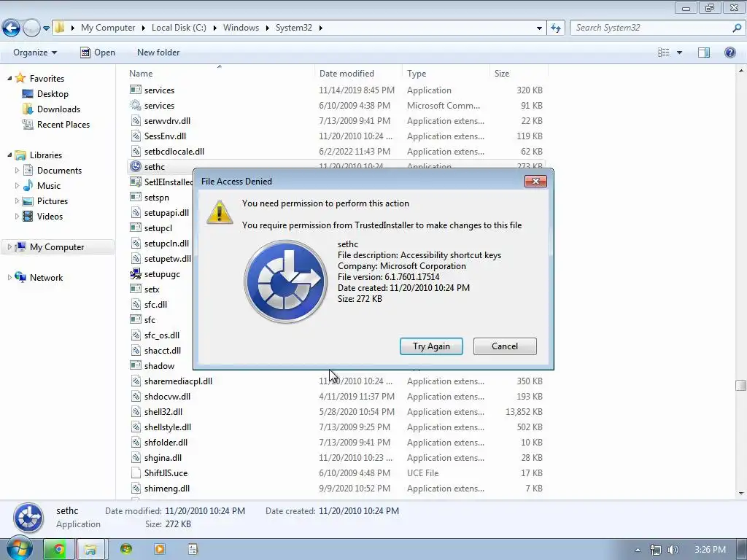Click the Forward navigation arrow

pyautogui.click(x=31, y=28)
